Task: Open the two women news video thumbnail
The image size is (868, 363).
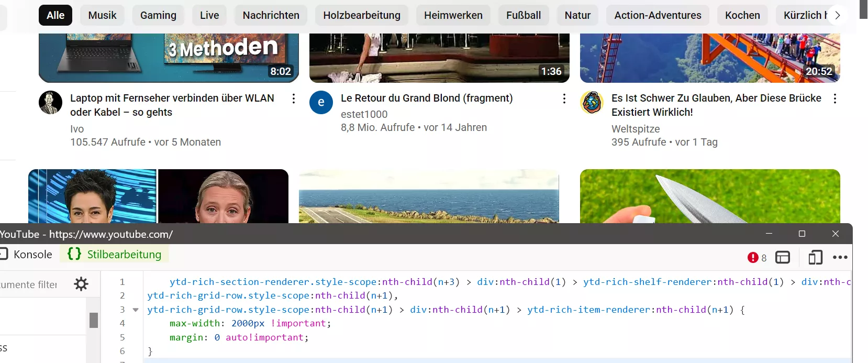Action: point(158,196)
